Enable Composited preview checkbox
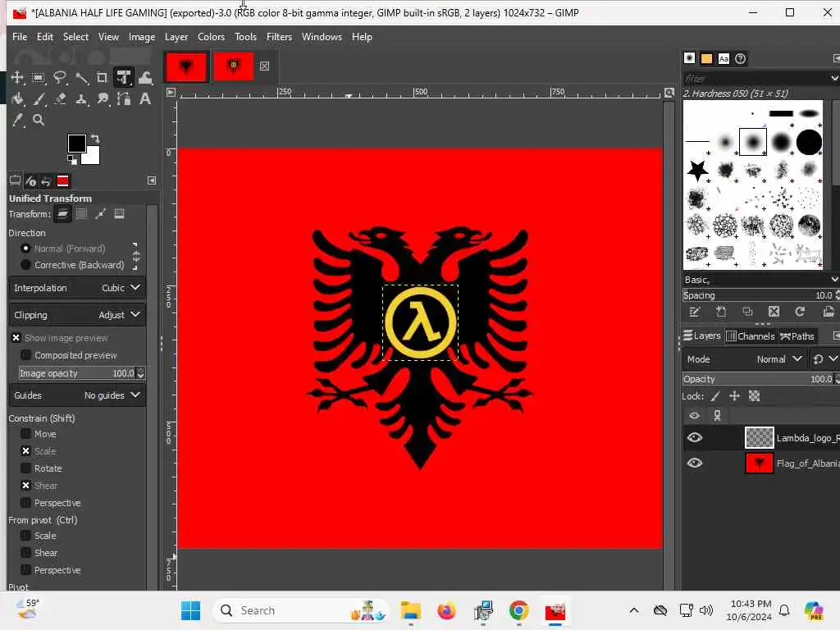Screen dimensions: 840x630 [25, 355]
